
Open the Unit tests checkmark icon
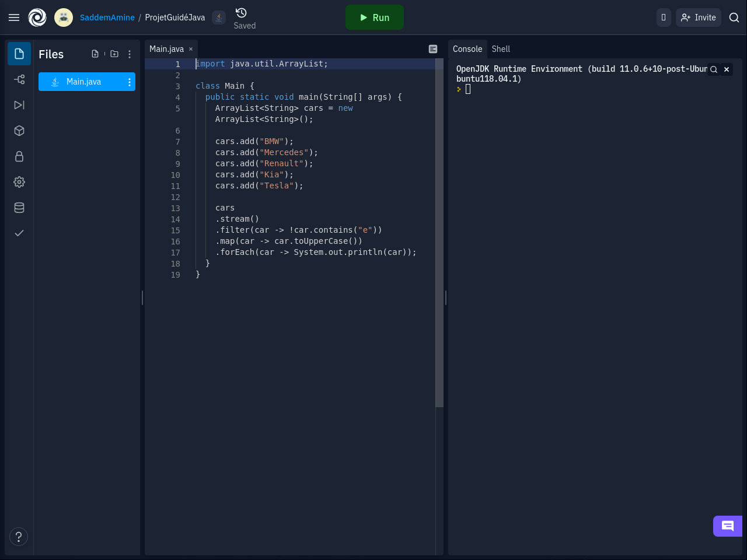coord(19,233)
